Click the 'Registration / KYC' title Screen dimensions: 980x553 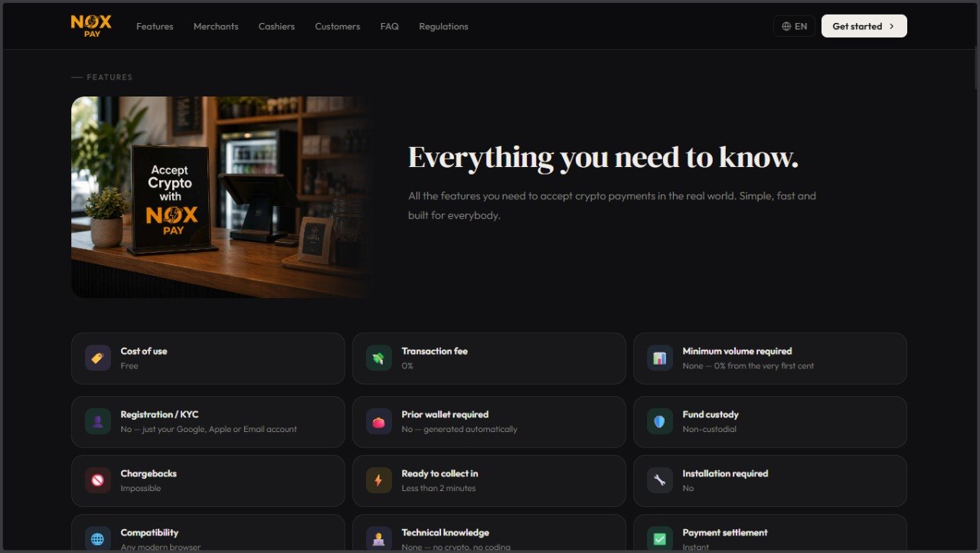159,414
